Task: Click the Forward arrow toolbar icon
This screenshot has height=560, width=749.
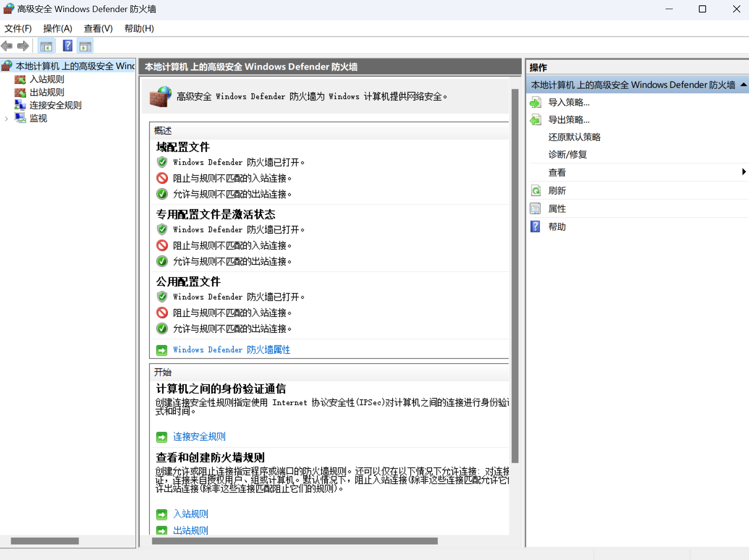Action: [23, 46]
